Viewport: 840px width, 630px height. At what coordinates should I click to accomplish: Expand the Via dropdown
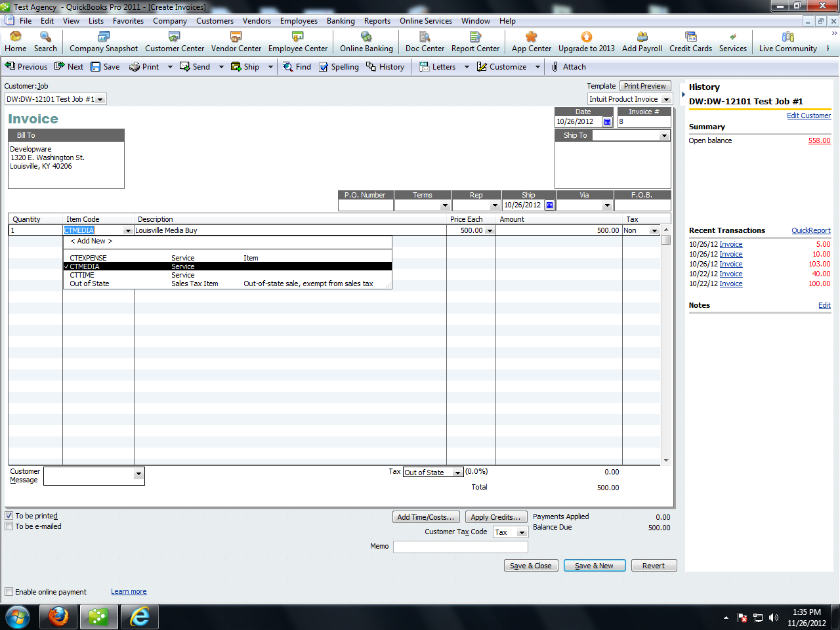pos(607,205)
